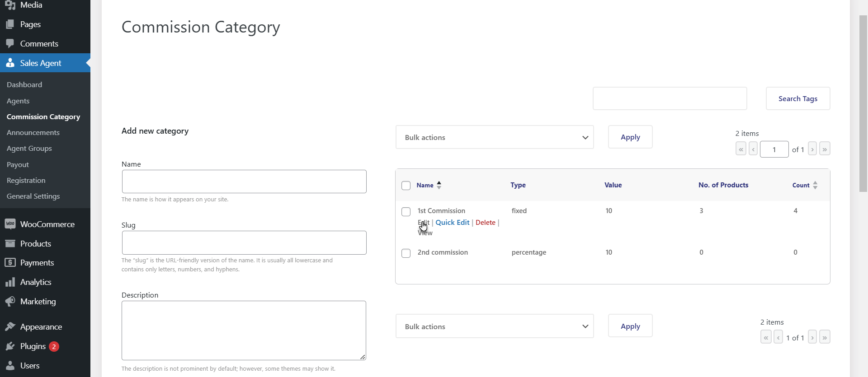
Task: Click the page vertical scrollbar thumb
Action: point(863,104)
